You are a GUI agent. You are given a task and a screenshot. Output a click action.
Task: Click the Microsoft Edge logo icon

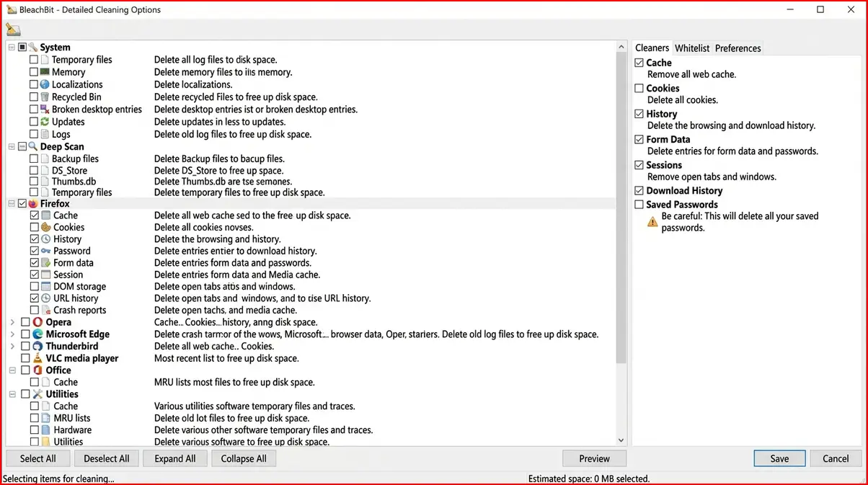pyautogui.click(x=38, y=334)
